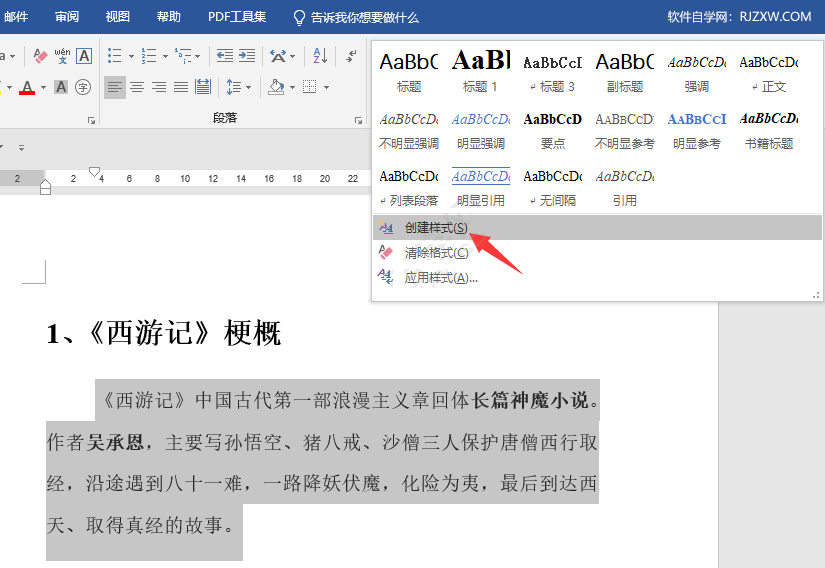This screenshot has width=825, height=568.
Task: Open line and paragraph spacing options
Action: click(234, 87)
